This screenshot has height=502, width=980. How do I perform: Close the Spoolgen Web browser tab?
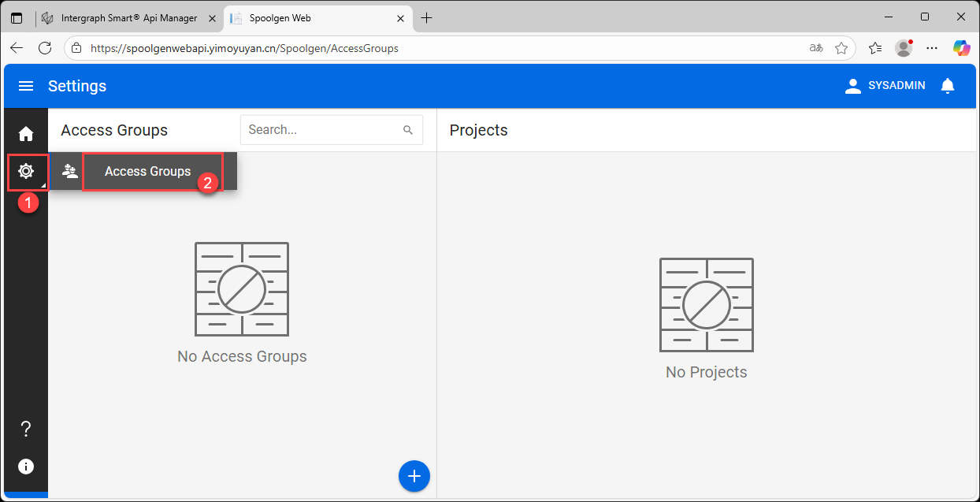pos(401,18)
